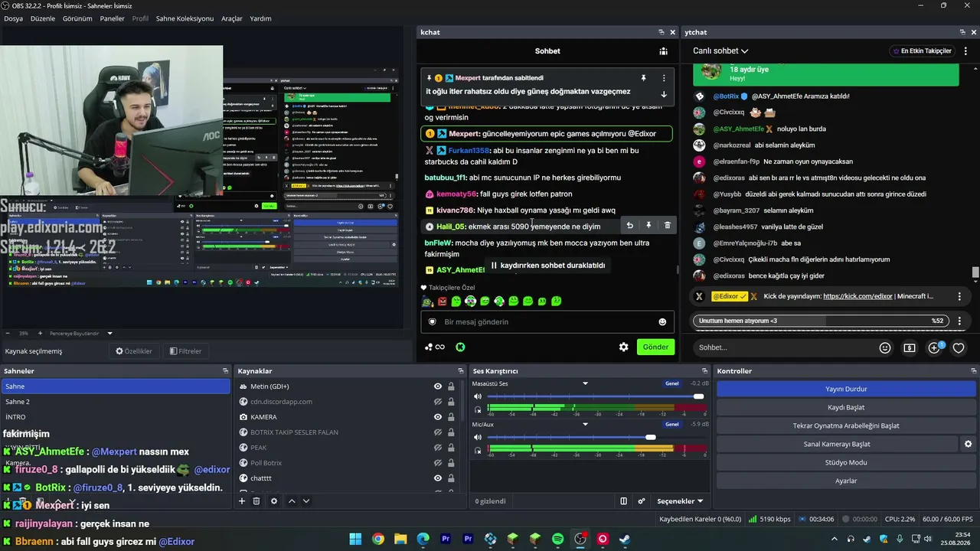Toggle Masaüstü Ses monitoring headphone icon
Image resolution: width=980 pixels, height=551 pixels.
pos(479,409)
